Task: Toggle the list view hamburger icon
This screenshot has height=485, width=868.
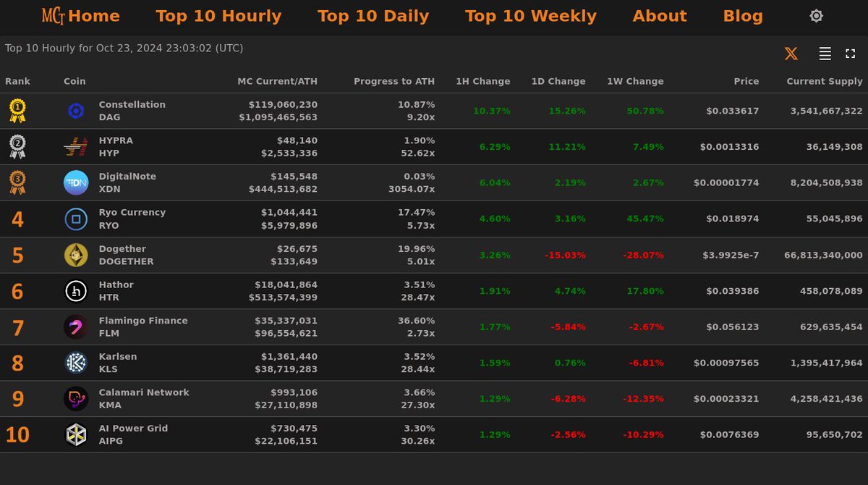Action: [825, 54]
